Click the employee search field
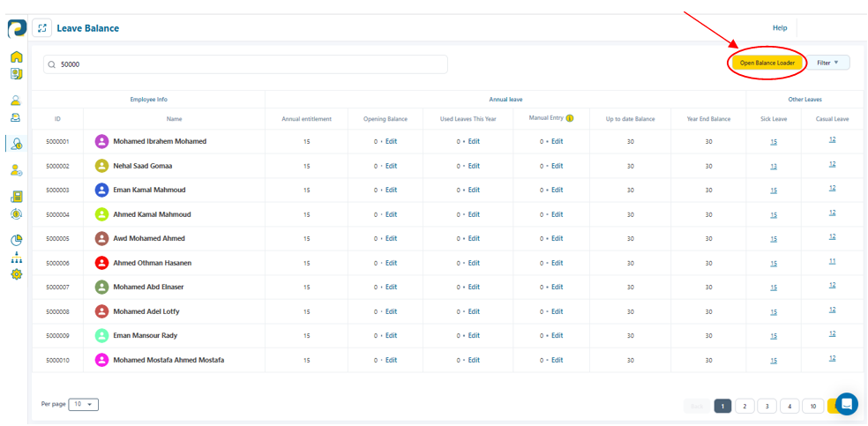 point(247,64)
